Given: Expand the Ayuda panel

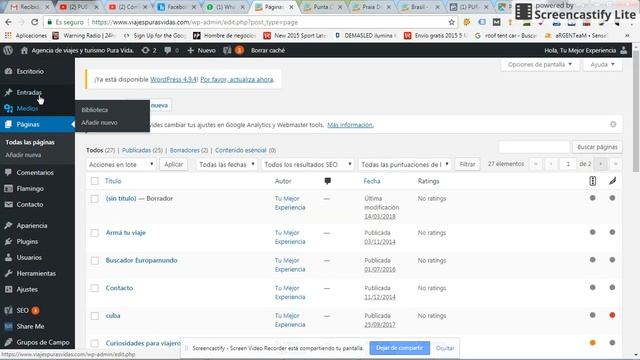Looking at the screenshot, I should click(x=602, y=64).
